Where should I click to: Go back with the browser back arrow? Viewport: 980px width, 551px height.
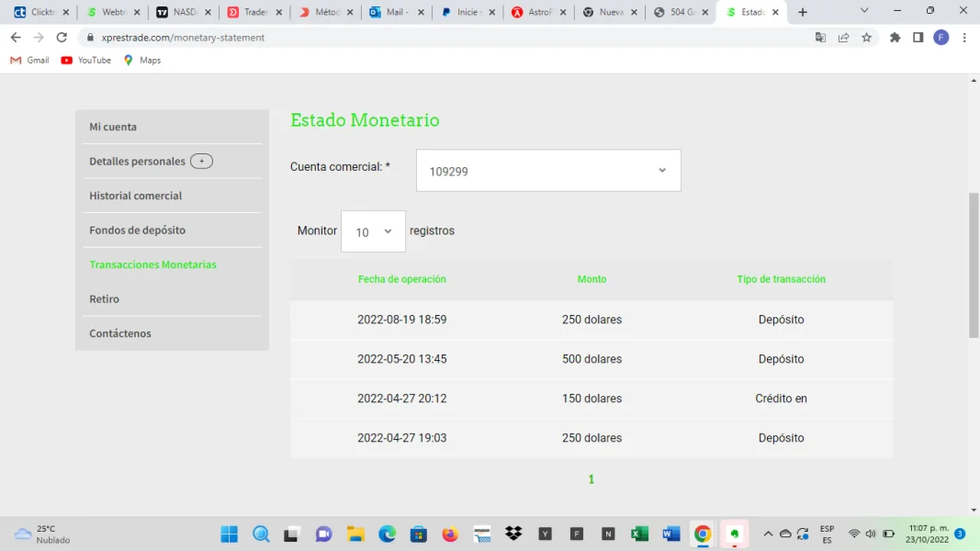(x=16, y=38)
